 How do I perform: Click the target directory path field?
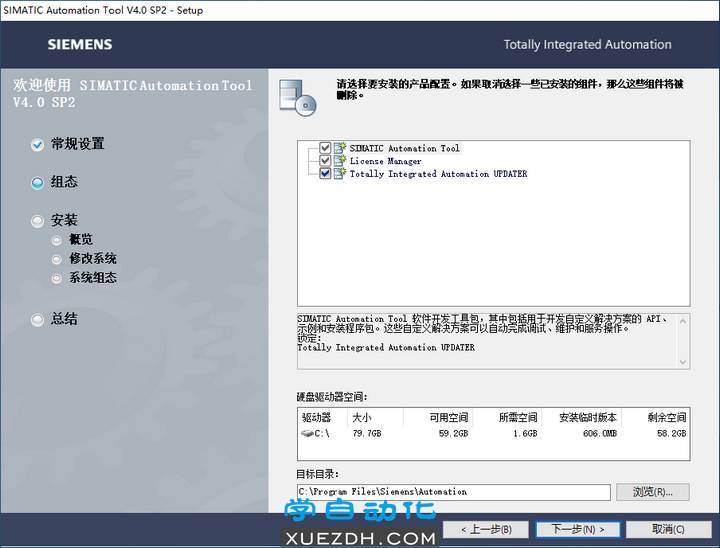point(454,492)
